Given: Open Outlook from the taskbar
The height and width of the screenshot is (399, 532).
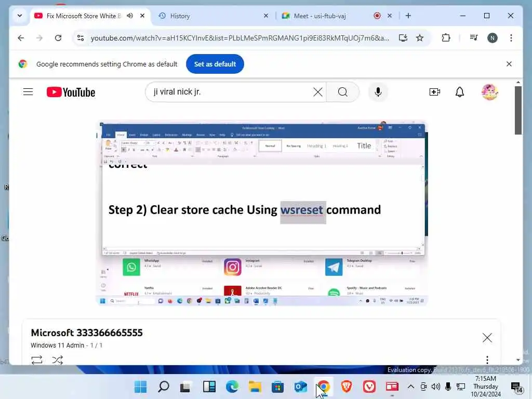Looking at the screenshot, I should [x=301, y=387].
